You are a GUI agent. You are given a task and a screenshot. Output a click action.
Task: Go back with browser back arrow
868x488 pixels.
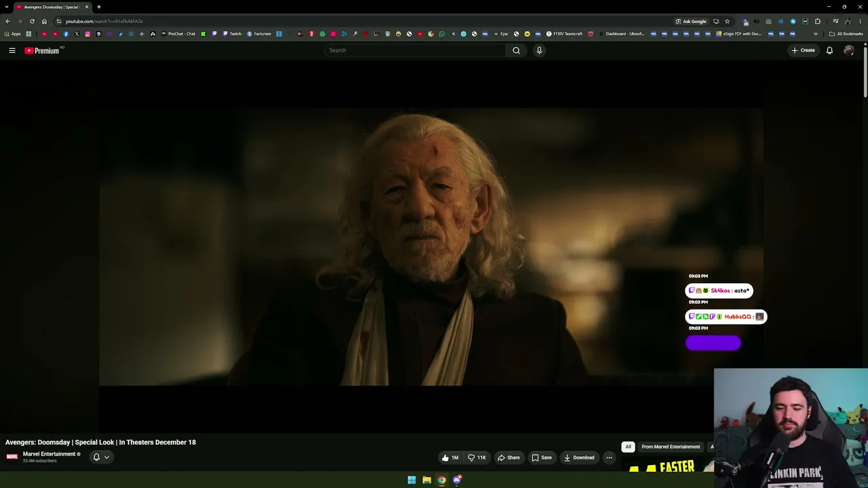(7, 21)
